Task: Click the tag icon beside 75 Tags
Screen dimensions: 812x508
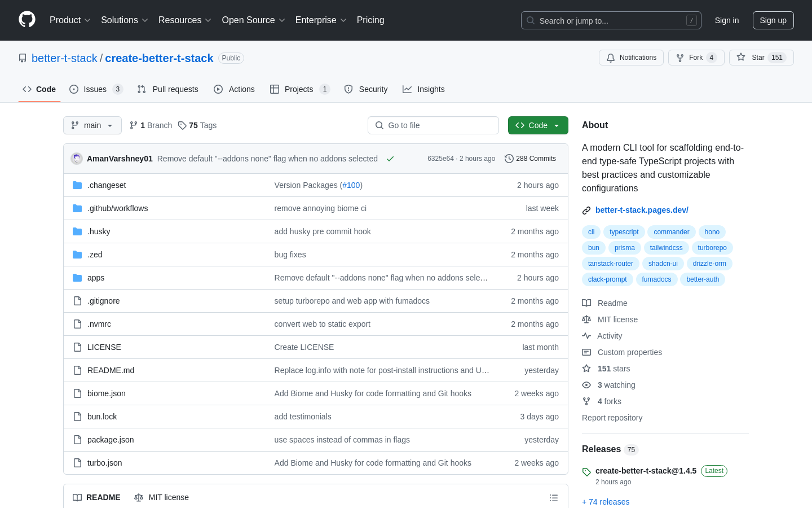Action: [x=182, y=125]
